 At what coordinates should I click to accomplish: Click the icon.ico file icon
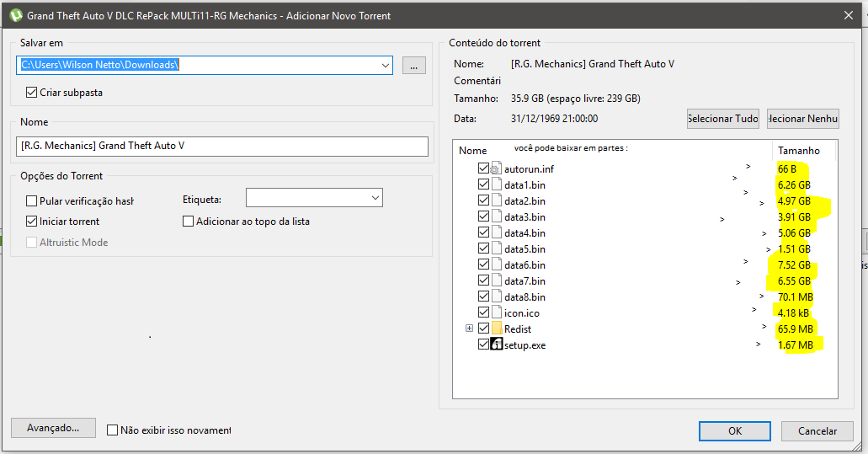[496, 312]
